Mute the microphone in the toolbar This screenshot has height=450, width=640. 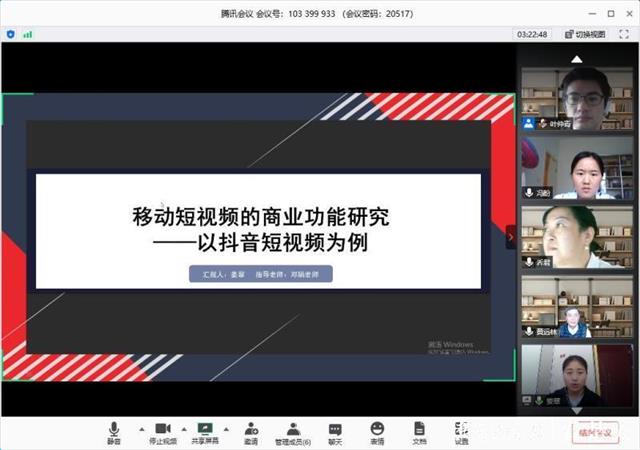[x=114, y=432]
